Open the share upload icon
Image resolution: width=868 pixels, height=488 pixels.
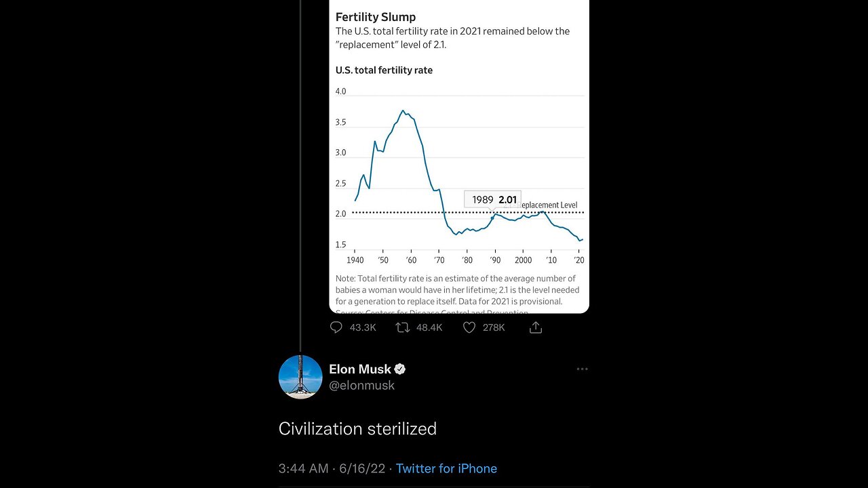pyautogui.click(x=536, y=327)
